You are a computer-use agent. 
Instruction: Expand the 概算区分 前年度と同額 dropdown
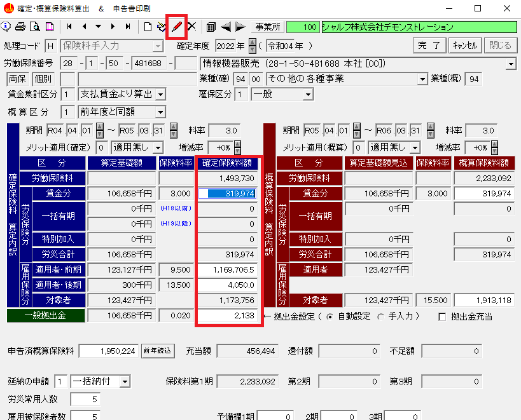coord(159,112)
